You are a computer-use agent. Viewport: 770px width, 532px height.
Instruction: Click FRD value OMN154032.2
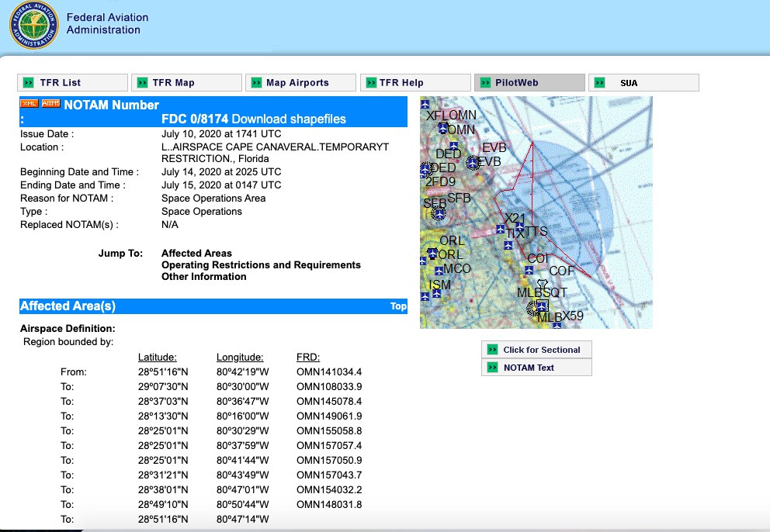click(329, 490)
